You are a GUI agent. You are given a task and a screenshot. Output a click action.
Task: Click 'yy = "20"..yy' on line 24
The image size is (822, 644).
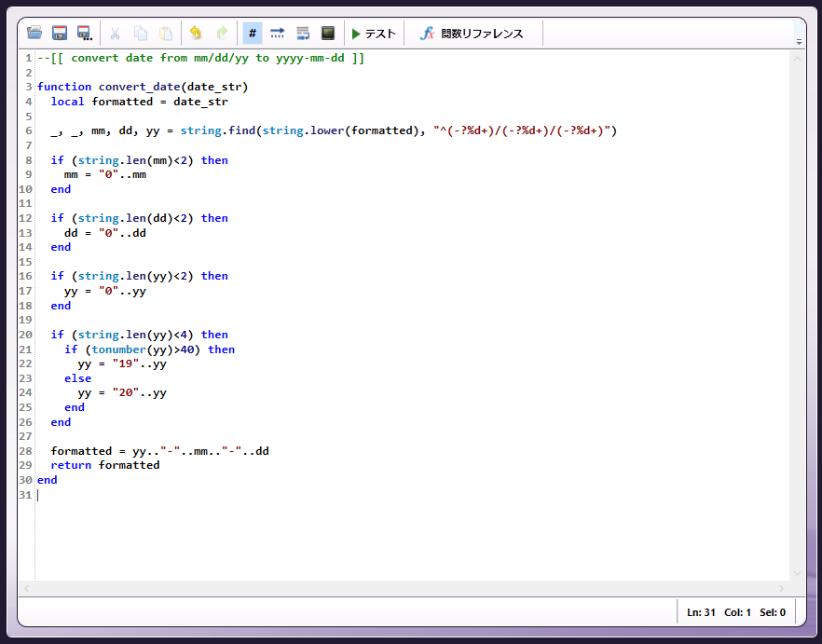coord(122,392)
